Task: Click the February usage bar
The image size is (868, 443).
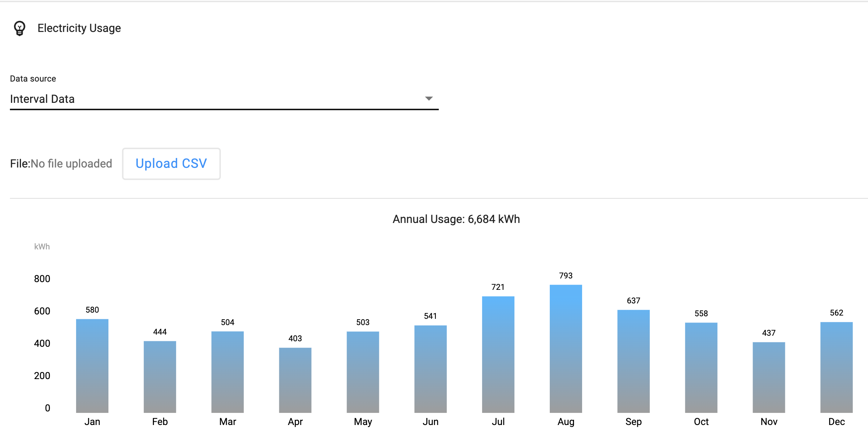Action: coord(160,377)
